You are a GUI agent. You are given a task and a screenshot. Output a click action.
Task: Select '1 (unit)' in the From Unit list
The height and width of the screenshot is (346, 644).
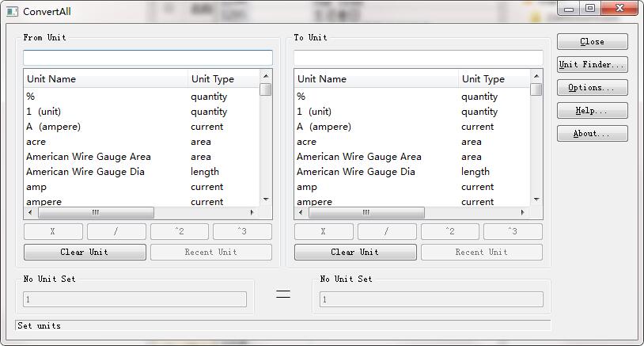(x=44, y=112)
